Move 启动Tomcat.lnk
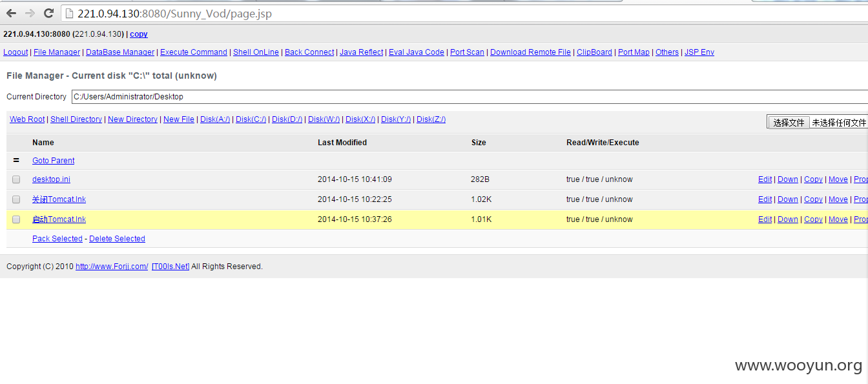The height and width of the screenshot is (384, 868). pos(838,219)
